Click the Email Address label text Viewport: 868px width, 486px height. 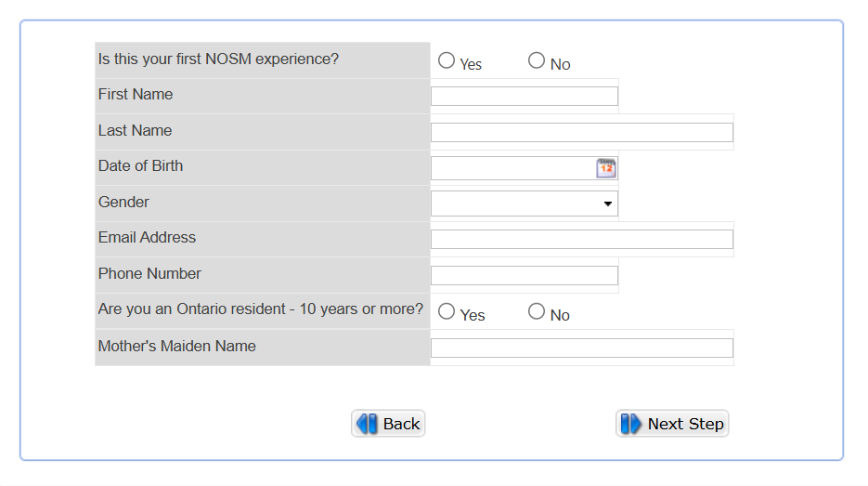147,238
